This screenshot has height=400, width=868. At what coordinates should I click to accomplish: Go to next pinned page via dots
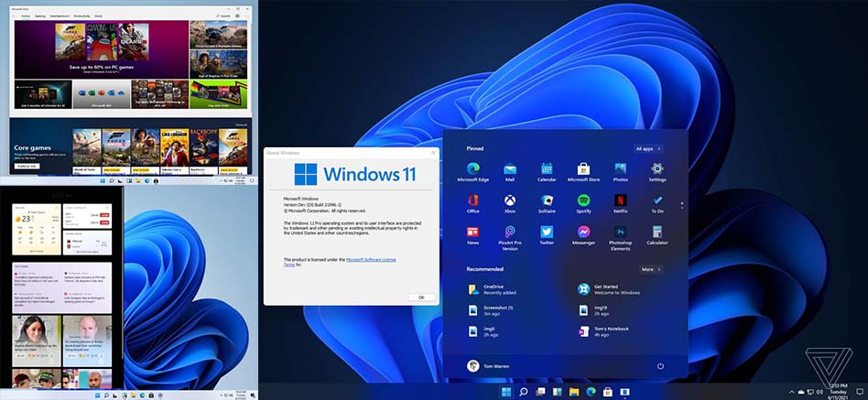tap(682, 205)
